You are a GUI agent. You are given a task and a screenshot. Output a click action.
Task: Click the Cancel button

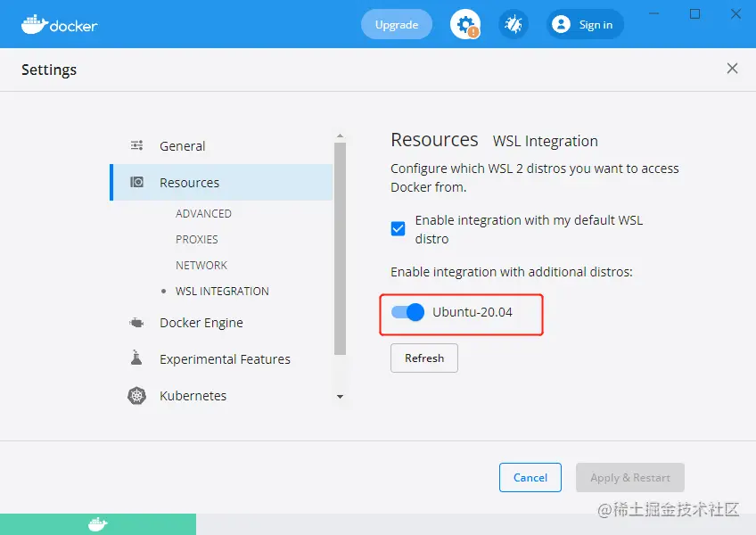pos(530,478)
